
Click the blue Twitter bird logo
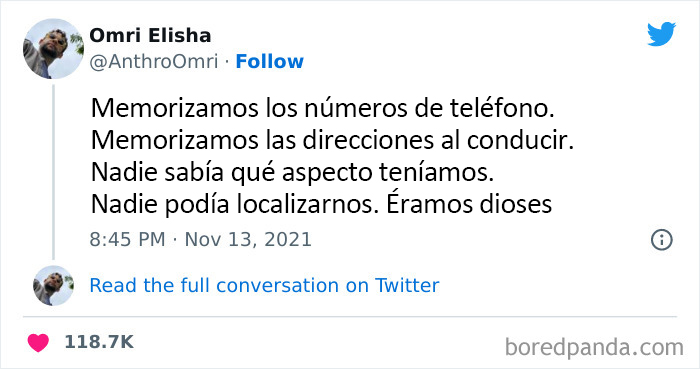coord(661,34)
